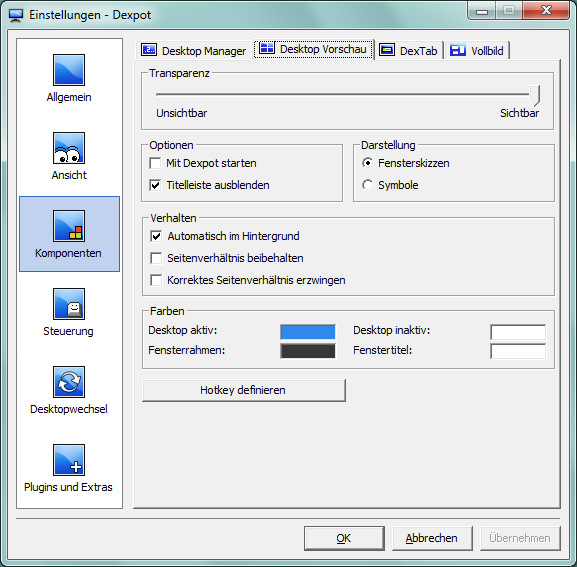Enable Mit Dexpot starten checkbox
This screenshot has height=567, width=577.
tap(155, 163)
